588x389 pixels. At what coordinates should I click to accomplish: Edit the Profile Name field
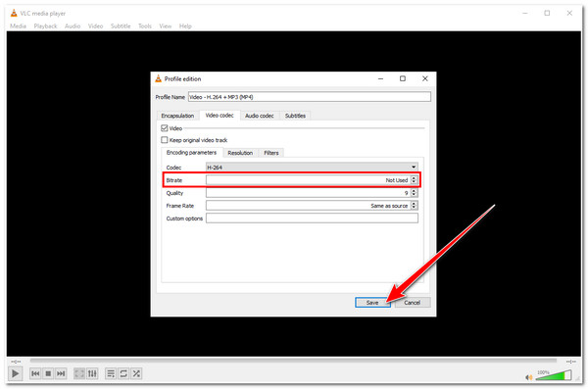[x=310, y=97]
